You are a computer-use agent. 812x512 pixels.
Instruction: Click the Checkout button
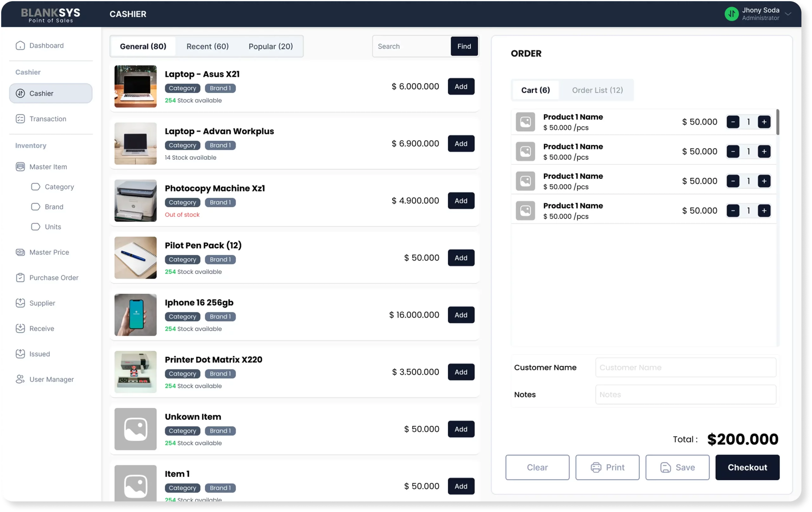747,467
